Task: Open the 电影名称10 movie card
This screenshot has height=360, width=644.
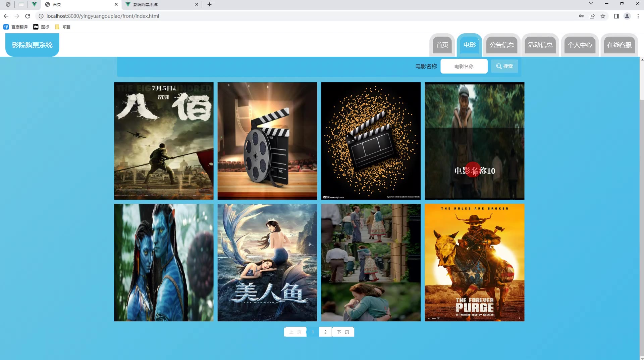Action: 474,141
